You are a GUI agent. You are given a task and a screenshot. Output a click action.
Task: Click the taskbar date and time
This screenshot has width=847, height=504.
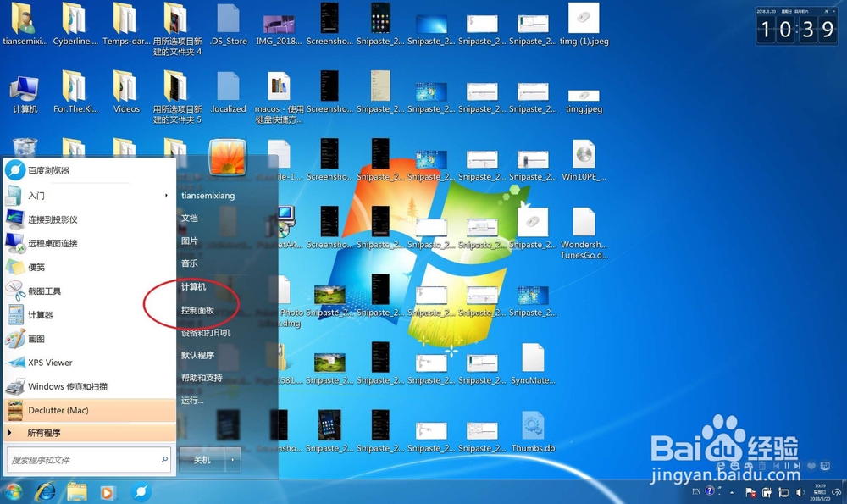[x=821, y=491]
